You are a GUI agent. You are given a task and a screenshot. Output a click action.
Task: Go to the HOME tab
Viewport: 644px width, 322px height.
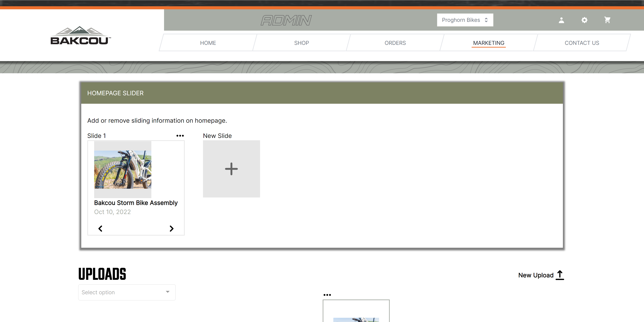(x=208, y=43)
